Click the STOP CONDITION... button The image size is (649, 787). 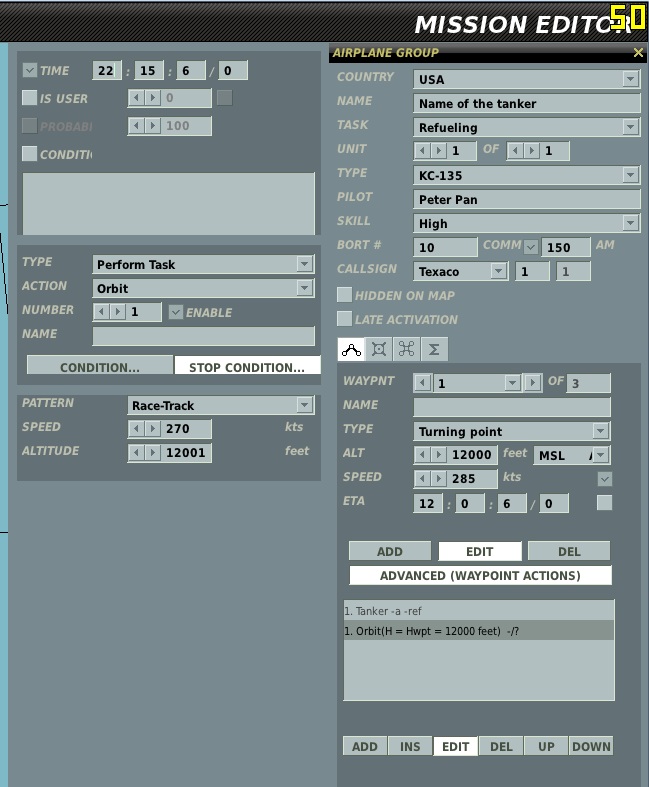coord(247,367)
